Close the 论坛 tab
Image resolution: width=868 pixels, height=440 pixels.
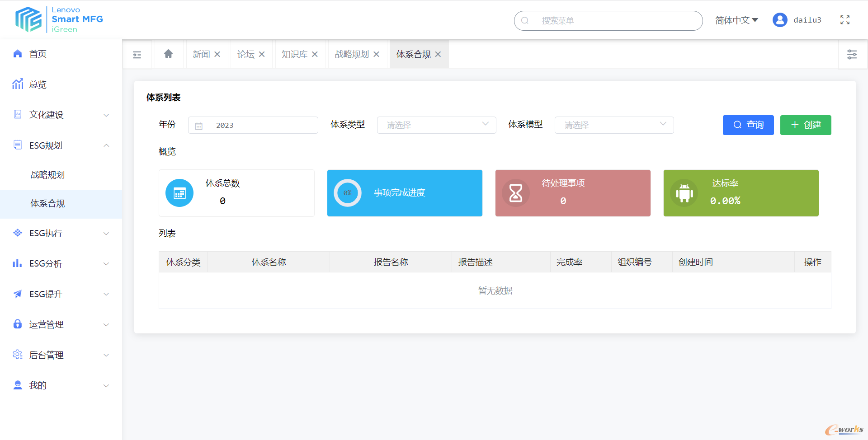[262, 54]
